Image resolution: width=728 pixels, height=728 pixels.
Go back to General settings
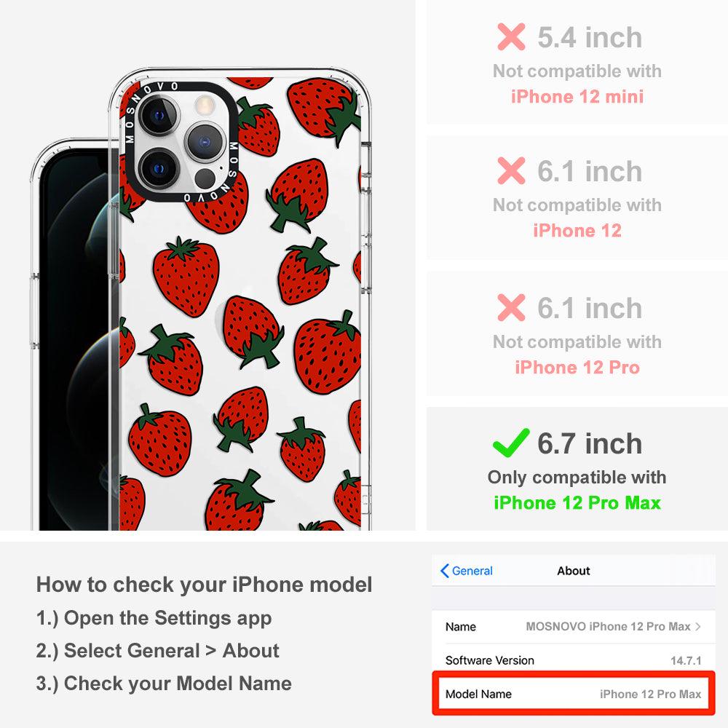point(466,571)
